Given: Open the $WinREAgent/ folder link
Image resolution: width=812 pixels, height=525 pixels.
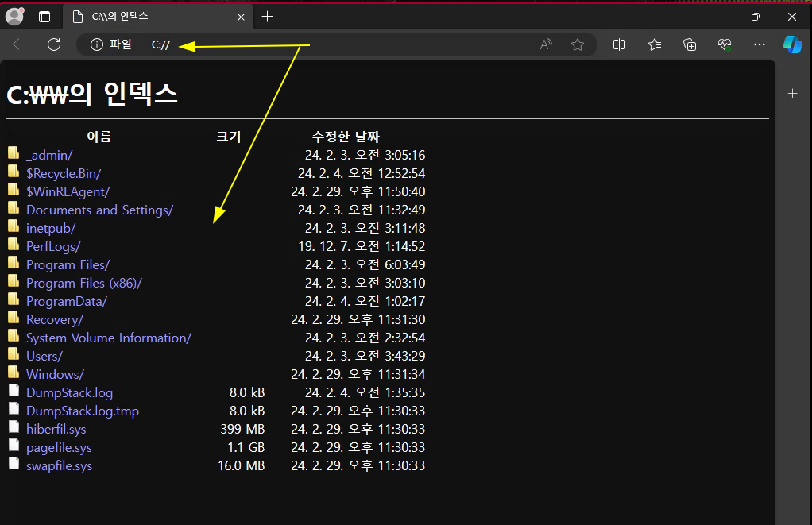Looking at the screenshot, I should point(68,192).
